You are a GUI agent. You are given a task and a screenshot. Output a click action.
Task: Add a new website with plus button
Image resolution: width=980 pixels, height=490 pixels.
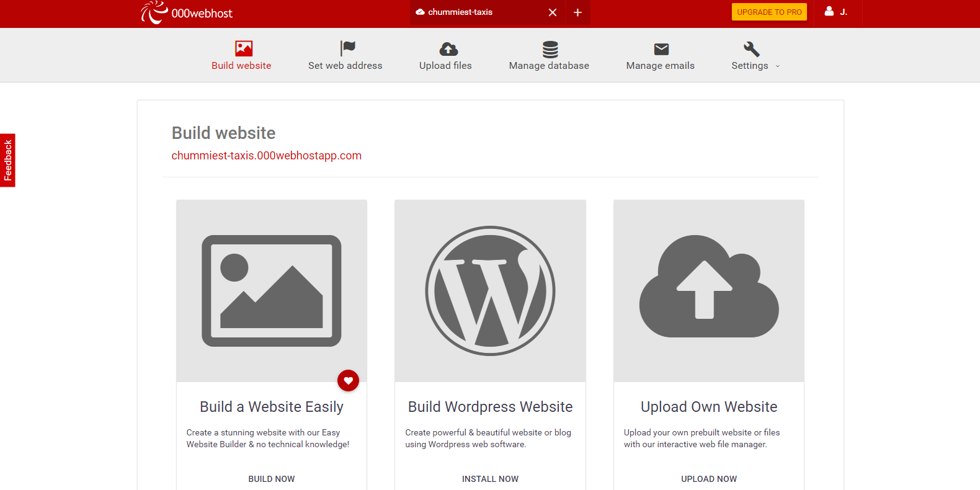(x=577, y=12)
